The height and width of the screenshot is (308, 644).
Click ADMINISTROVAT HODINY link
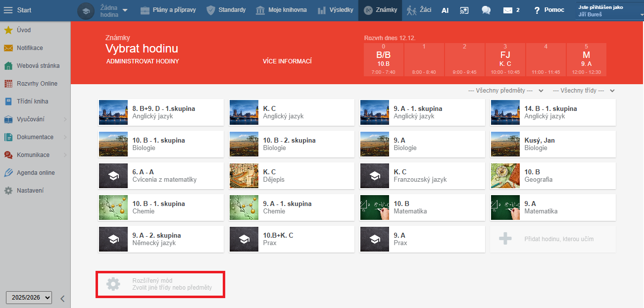point(143,61)
